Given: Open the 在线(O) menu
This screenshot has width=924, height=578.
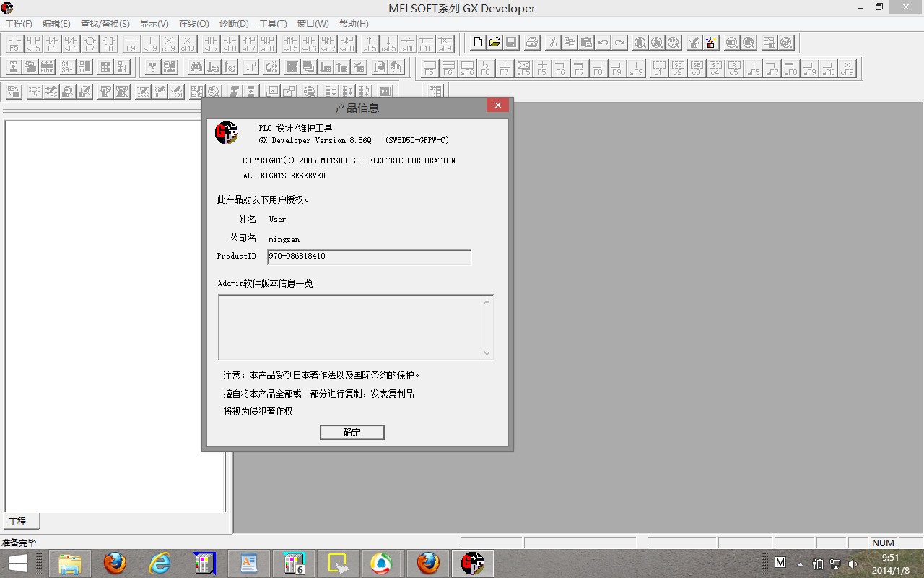Looking at the screenshot, I should (193, 24).
